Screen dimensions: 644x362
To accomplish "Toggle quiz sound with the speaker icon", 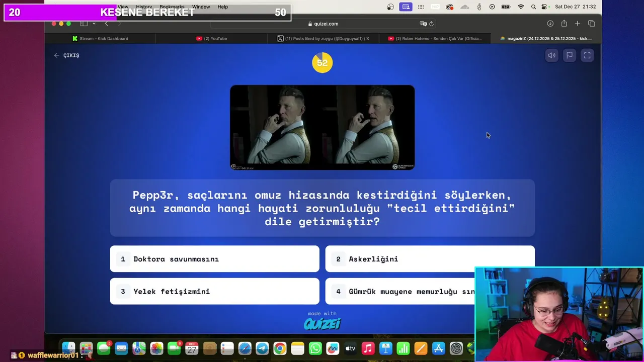I will (552, 55).
